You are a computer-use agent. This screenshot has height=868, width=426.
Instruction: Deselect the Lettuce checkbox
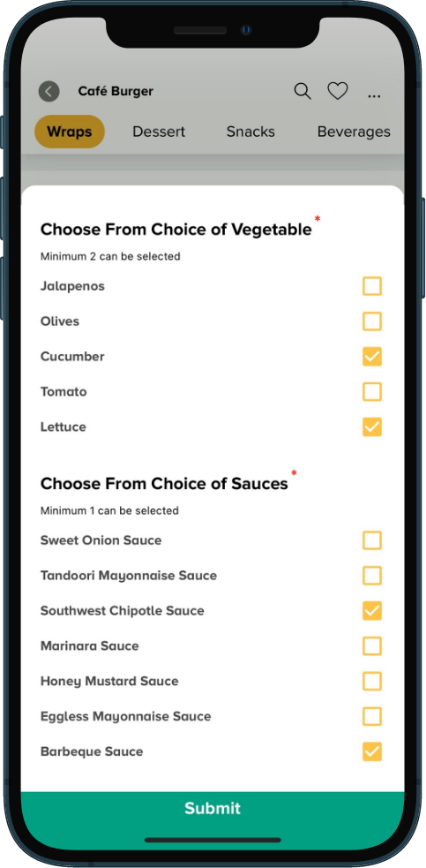[372, 426]
